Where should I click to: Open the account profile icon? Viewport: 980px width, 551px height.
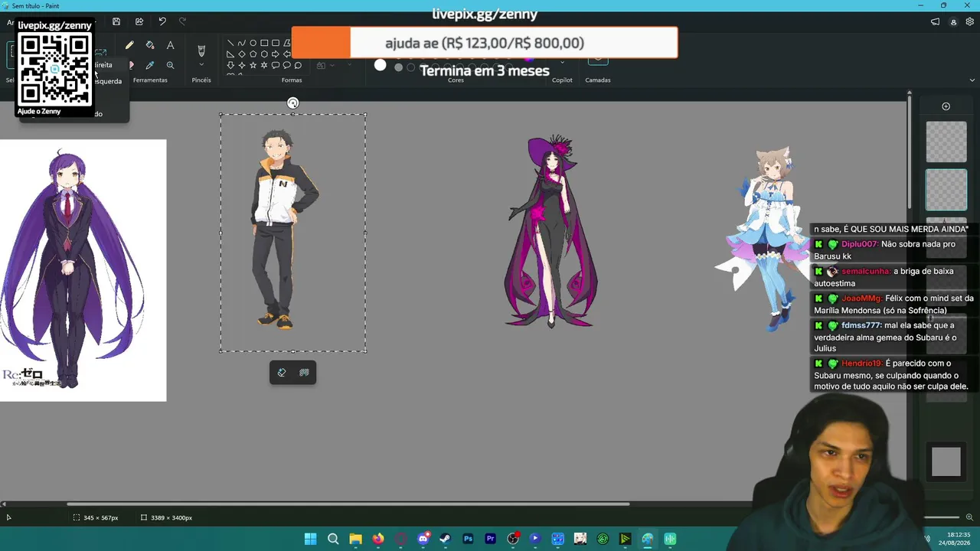click(x=953, y=22)
